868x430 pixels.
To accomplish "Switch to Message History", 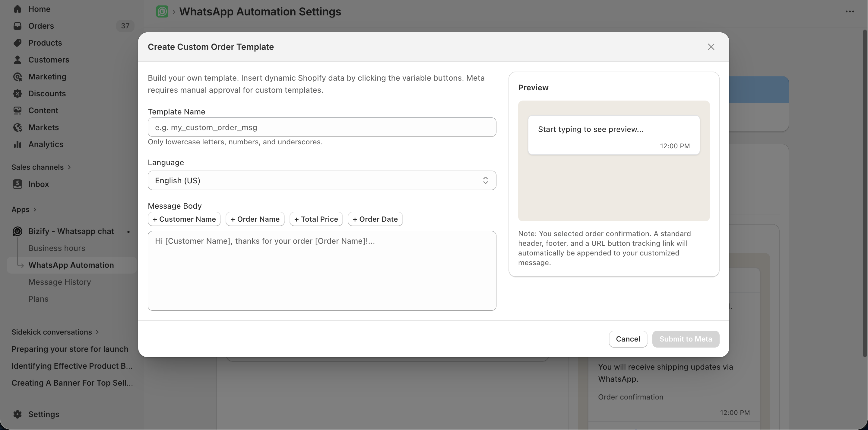I will pos(60,282).
